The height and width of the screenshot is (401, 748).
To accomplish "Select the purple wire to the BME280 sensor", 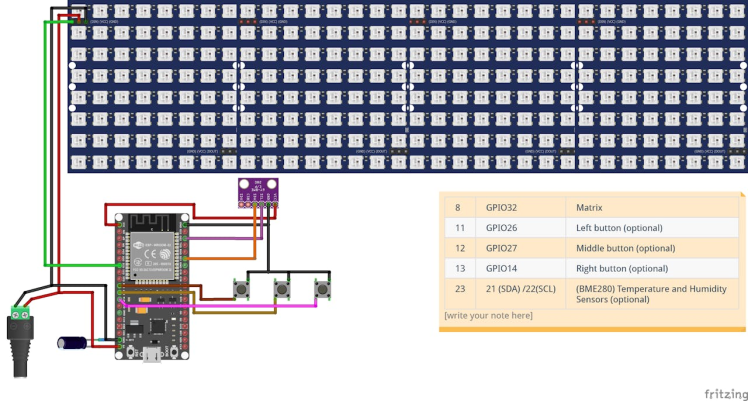I will 224,238.
